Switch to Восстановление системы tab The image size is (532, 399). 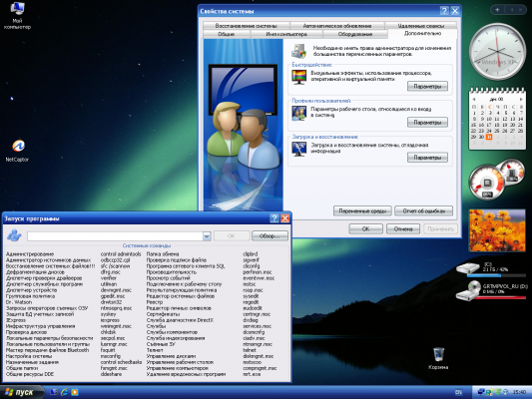[246, 26]
